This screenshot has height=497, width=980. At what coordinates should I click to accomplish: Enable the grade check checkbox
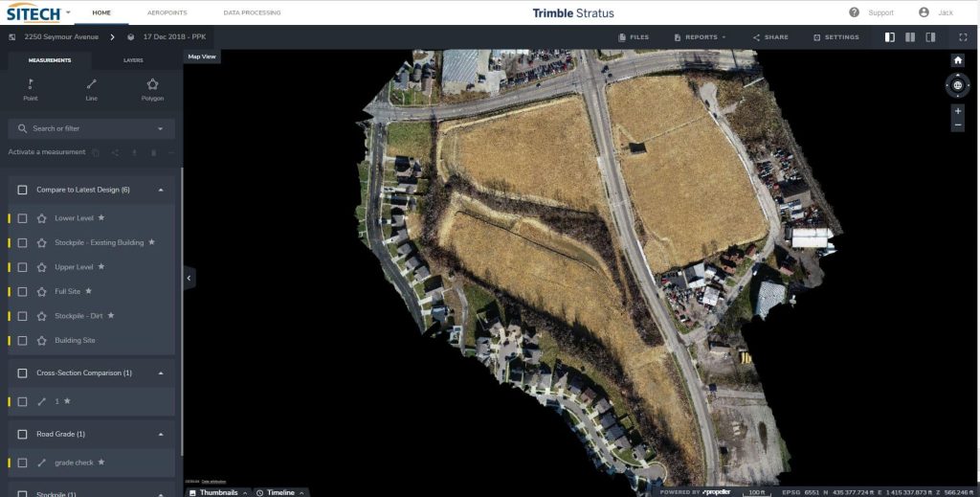click(x=23, y=463)
